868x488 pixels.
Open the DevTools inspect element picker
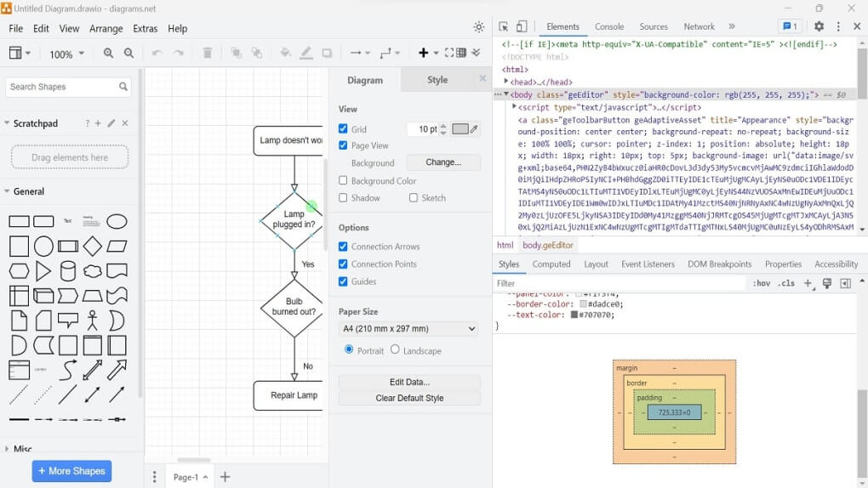(504, 27)
